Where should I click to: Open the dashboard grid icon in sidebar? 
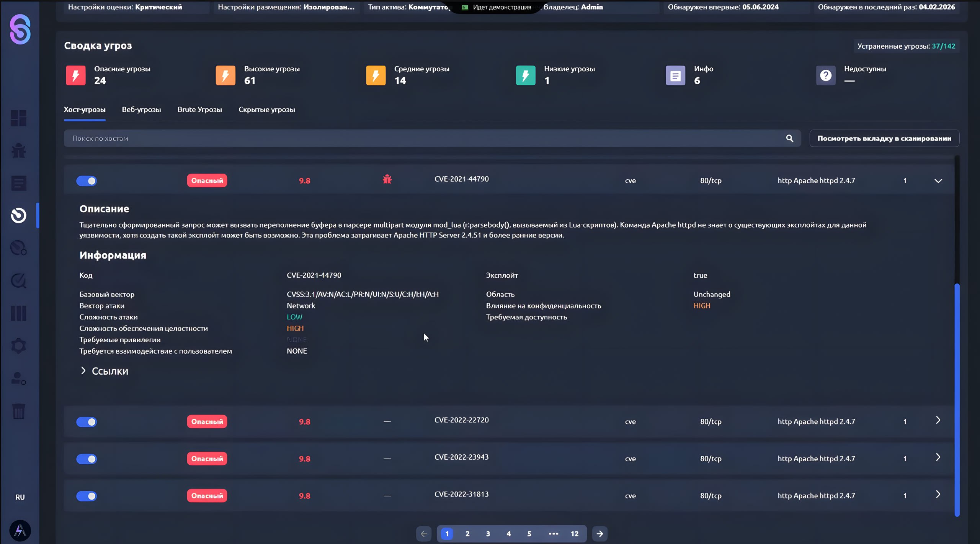[18, 118]
